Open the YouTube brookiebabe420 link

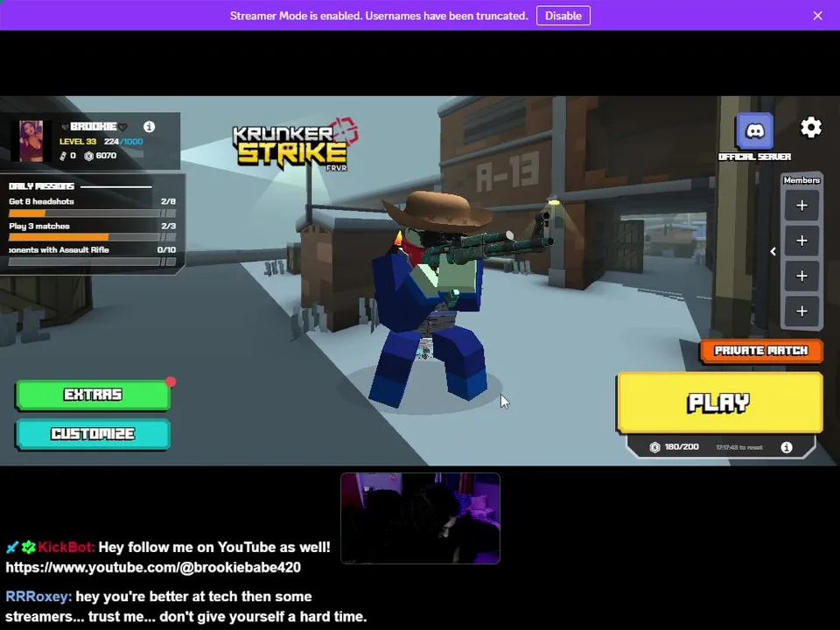pyautogui.click(x=153, y=567)
